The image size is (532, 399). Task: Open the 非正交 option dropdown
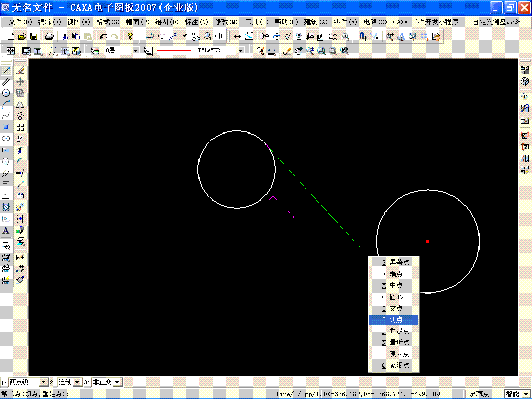tap(117, 382)
